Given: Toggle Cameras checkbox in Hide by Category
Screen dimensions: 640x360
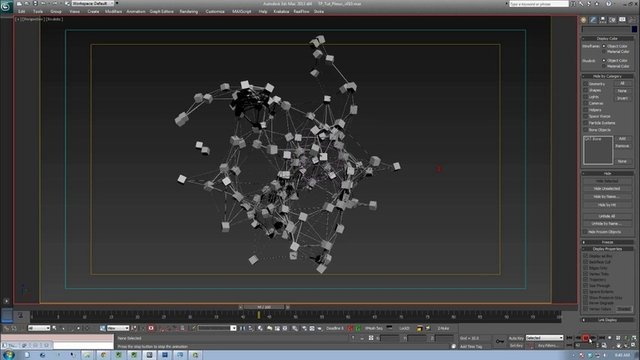Looking at the screenshot, I should click(586, 103).
